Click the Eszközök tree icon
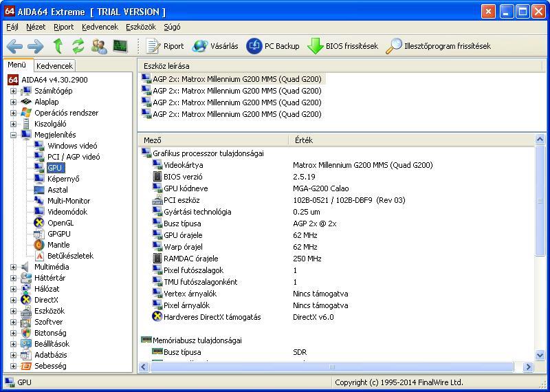550x392 pixels. tap(26, 311)
